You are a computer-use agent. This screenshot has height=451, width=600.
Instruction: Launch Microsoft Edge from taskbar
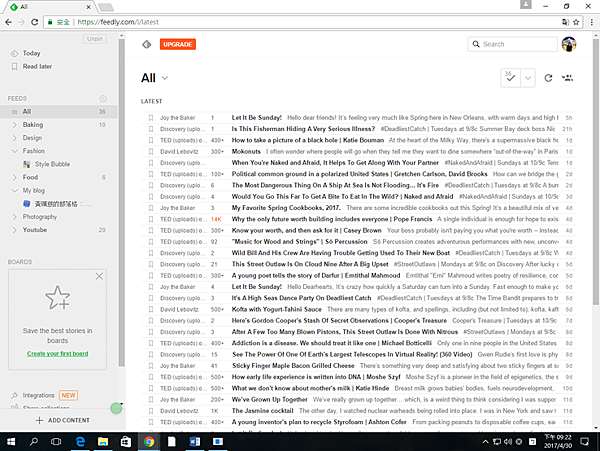coord(80,442)
